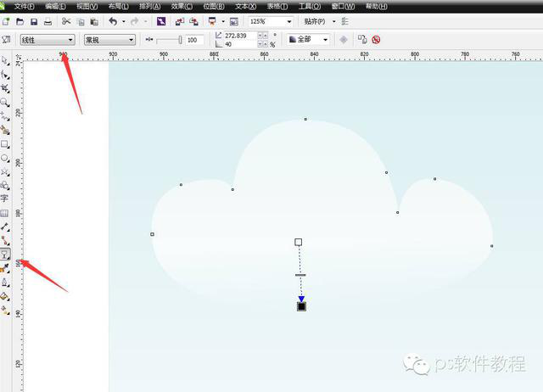Export the drawing

(193, 21)
